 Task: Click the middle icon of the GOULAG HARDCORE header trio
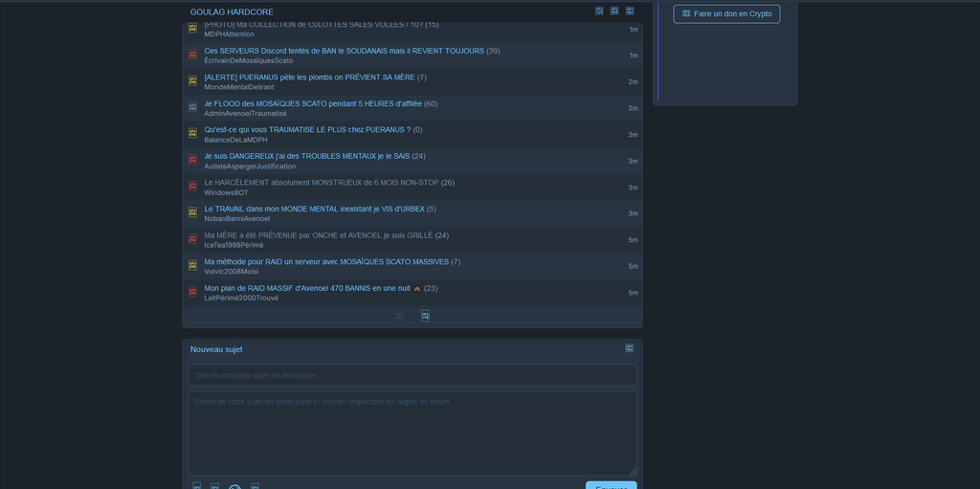click(614, 11)
